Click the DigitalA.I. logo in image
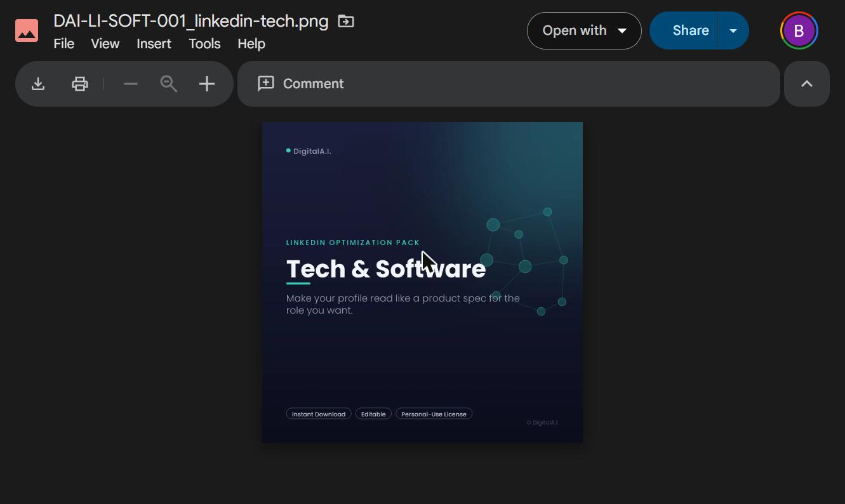The image size is (845, 504). [309, 151]
